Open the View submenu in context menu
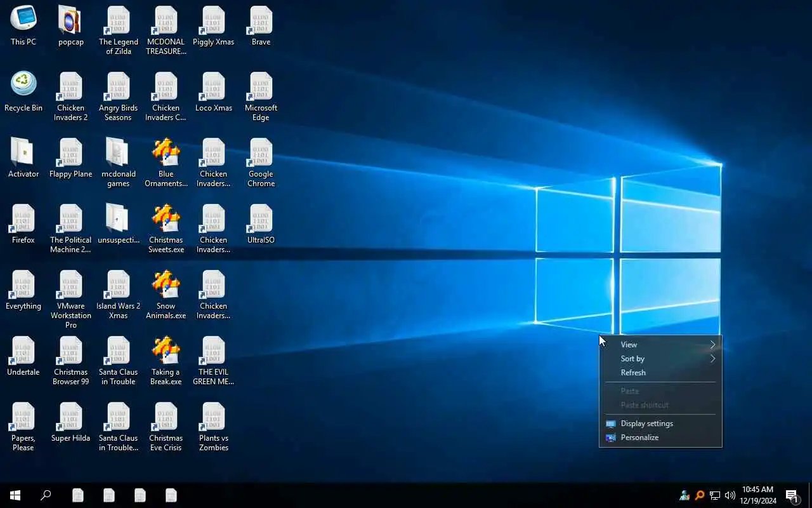812x508 pixels. tap(660, 345)
